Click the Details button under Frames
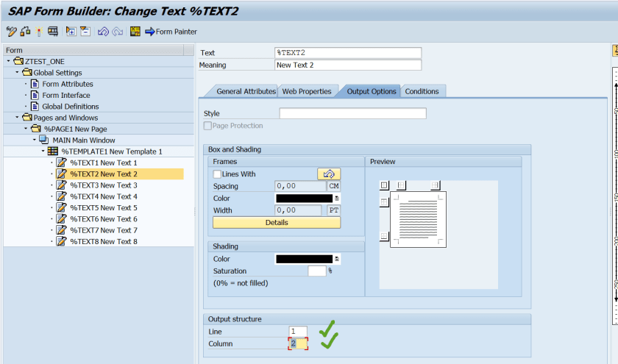 (x=277, y=222)
